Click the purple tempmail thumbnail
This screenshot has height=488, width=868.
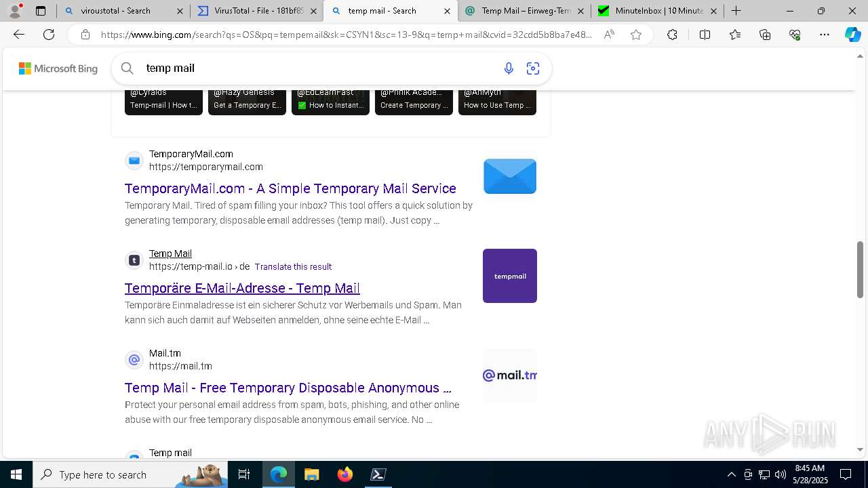pos(510,276)
